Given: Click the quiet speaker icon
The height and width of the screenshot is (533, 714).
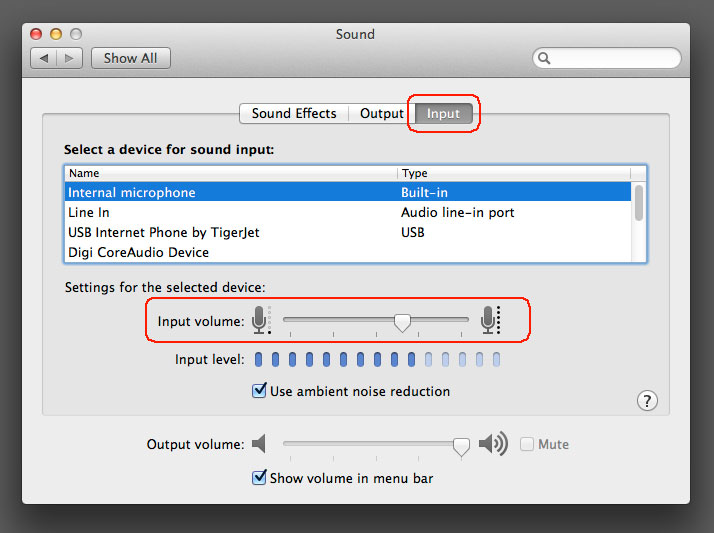Looking at the screenshot, I should point(259,444).
